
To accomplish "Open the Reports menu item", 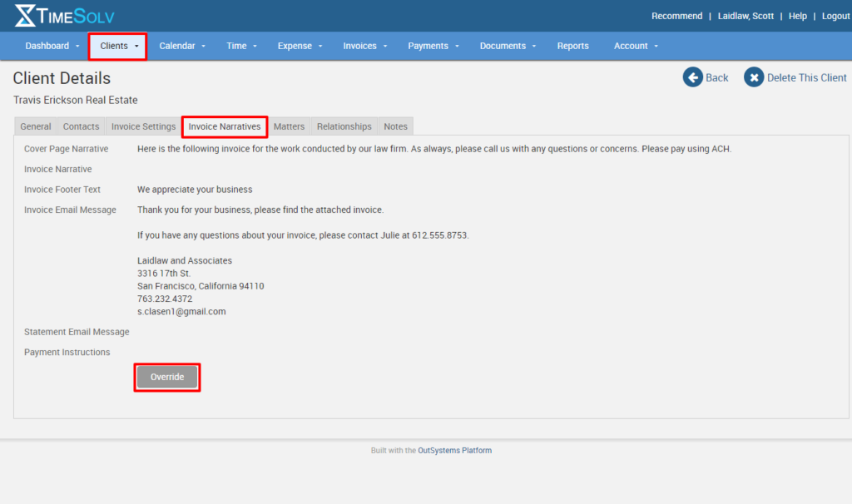I will point(572,46).
